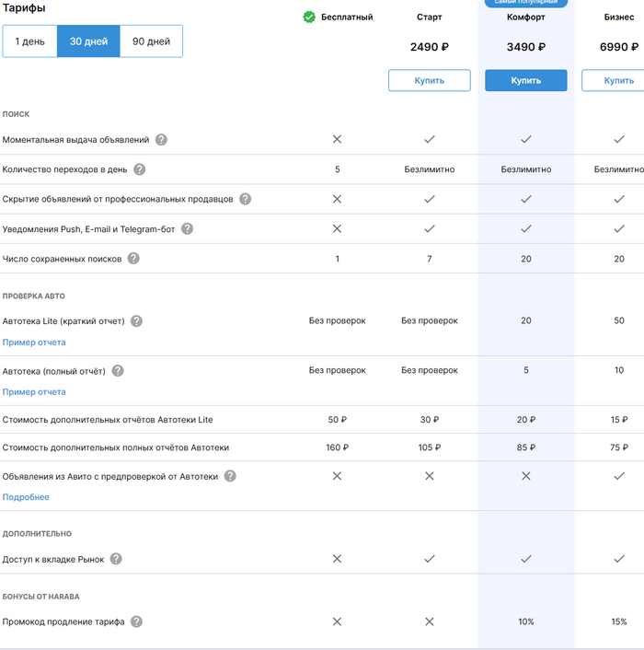Click help icon beside Автотека (полный отчёт)
The height and width of the screenshot is (650, 644).
118,371
